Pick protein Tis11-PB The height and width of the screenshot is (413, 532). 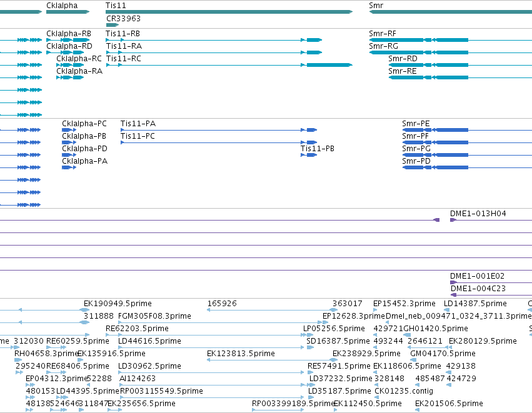click(309, 155)
